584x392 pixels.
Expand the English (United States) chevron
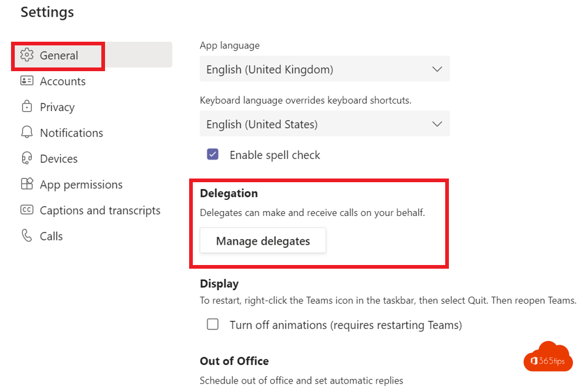click(x=437, y=124)
